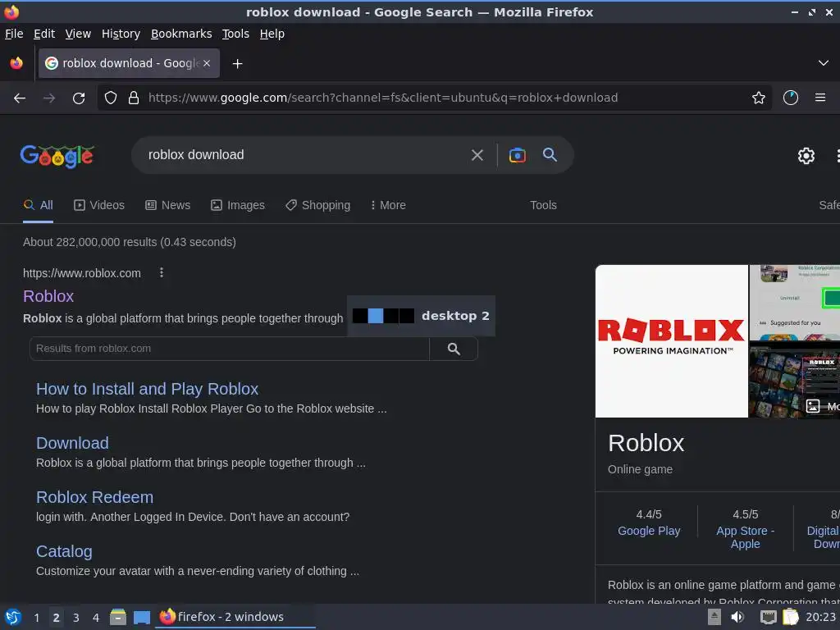Viewport: 840px width, 630px height.
Task: Open How to Install and Play Roblox link
Action: [148, 389]
